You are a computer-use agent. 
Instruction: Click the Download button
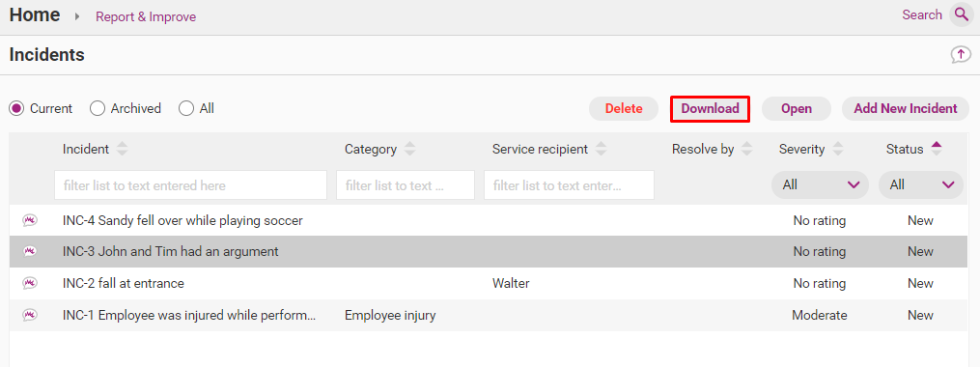pos(710,109)
